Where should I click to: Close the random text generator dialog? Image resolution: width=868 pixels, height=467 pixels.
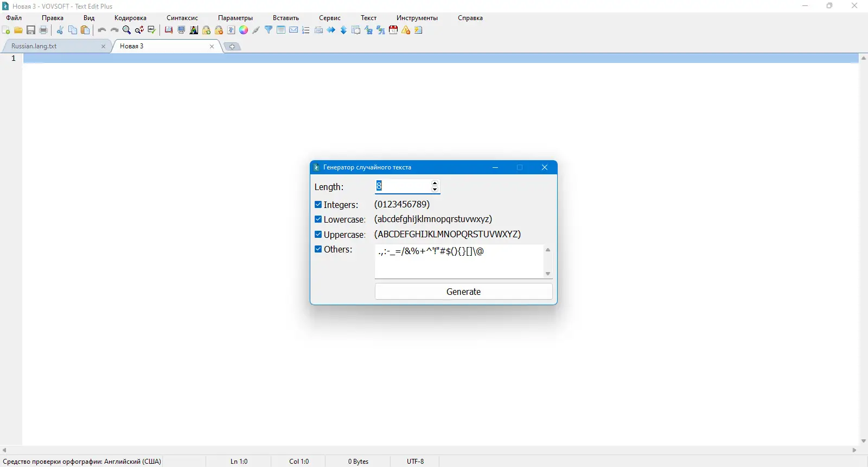[545, 167]
